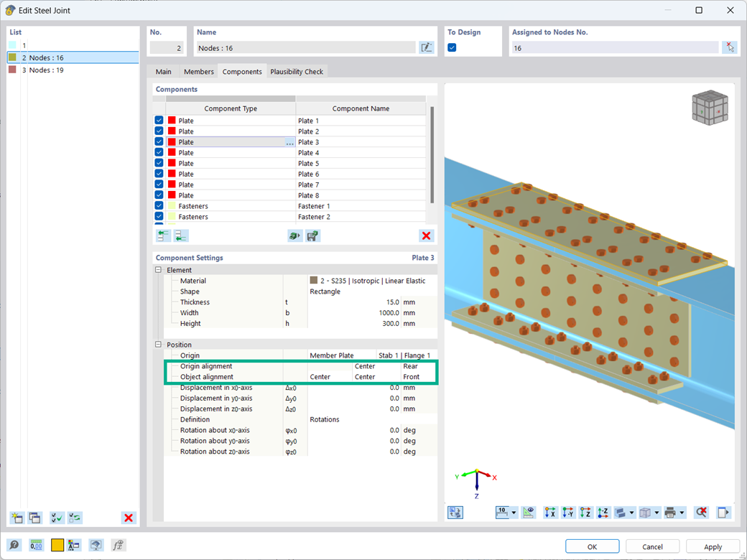This screenshot has height=560, width=747.
Task: Delete selected joint with red X under List
Action: pos(129,518)
